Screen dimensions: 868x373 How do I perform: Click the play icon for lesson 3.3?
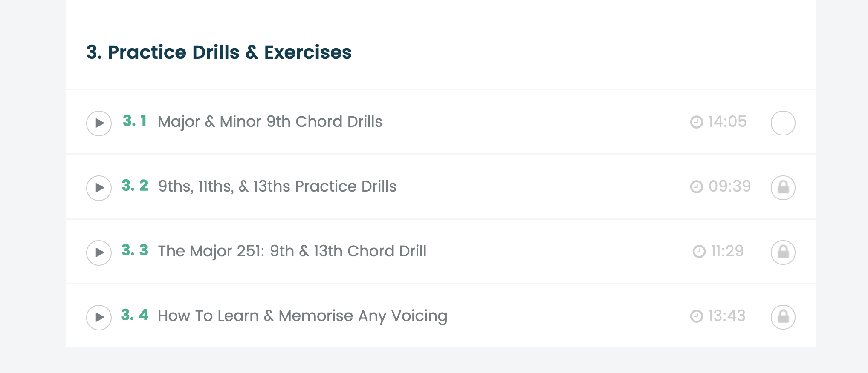pyautogui.click(x=99, y=253)
